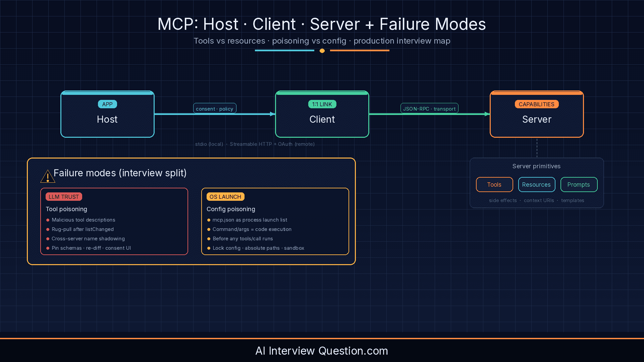The width and height of the screenshot is (644, 362).
Task: Click the APP badge
Action: [107, 104]
